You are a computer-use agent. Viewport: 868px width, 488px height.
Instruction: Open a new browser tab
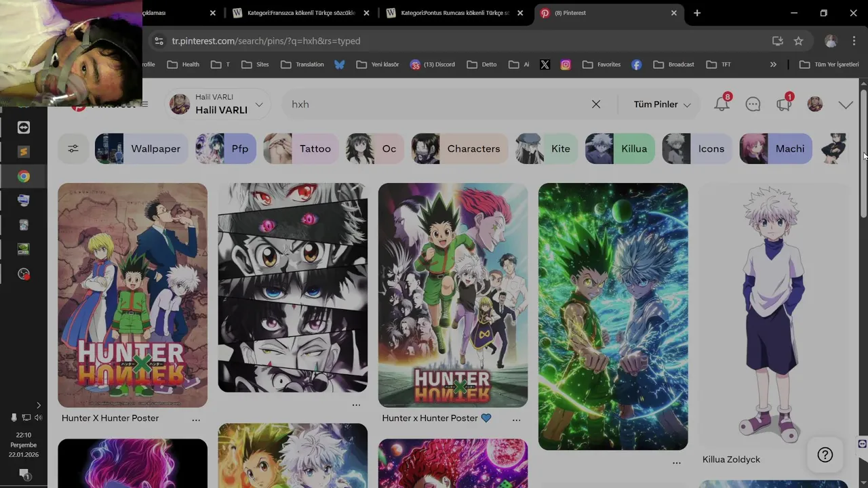(x=697, y=13)
